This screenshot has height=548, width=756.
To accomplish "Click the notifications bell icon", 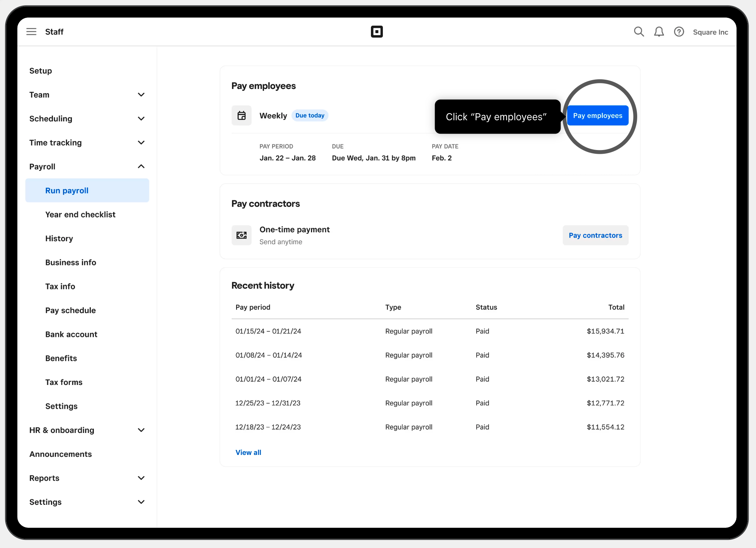I will tap(659, 32).
